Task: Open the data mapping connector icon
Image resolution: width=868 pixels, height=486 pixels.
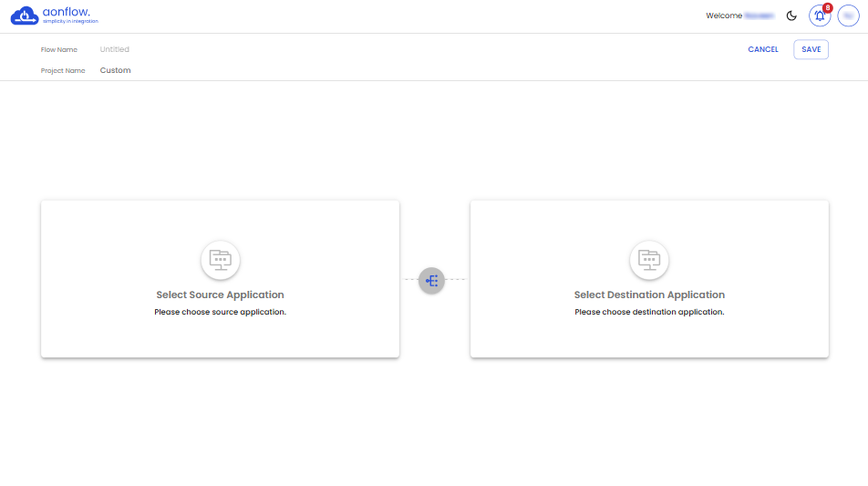Action: (431, 281)
